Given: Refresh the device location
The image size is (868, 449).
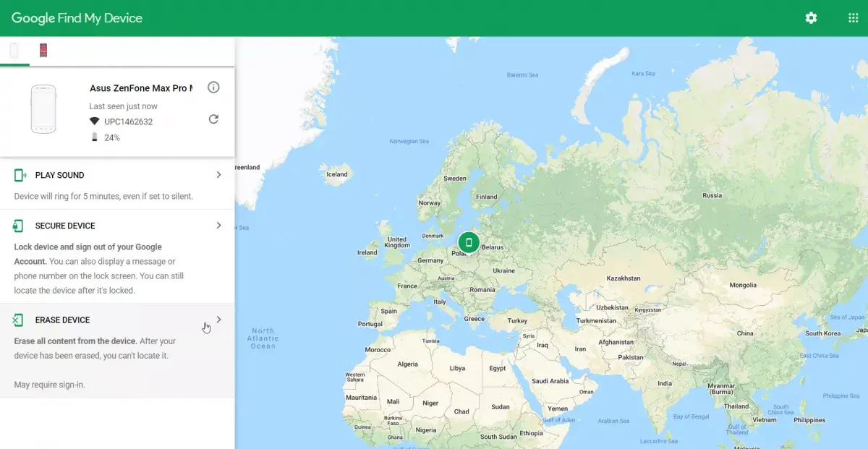Looking at the screenshot, I should (213, 119).
